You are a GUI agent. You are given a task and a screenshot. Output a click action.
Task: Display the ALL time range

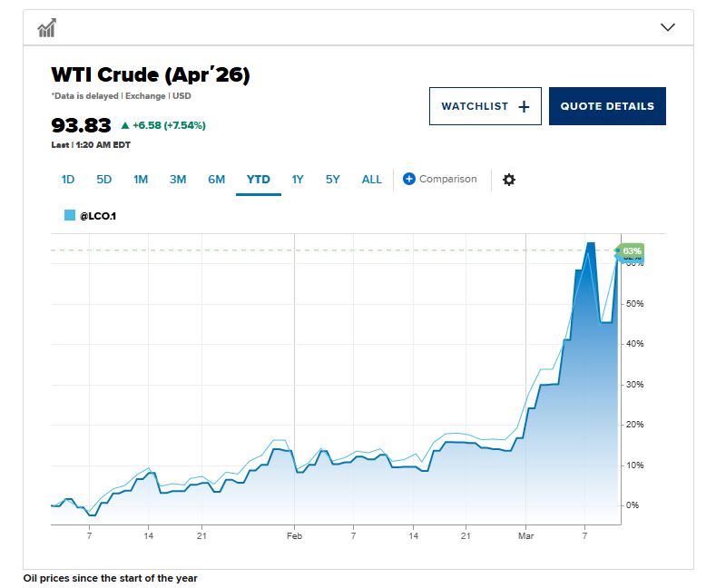click(372, 180)
